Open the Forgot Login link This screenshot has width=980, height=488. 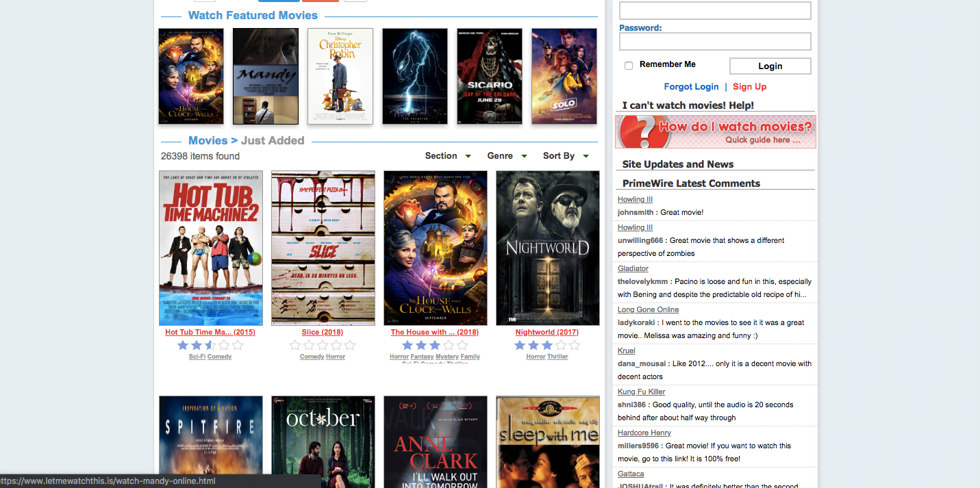[x=691, y=87]
